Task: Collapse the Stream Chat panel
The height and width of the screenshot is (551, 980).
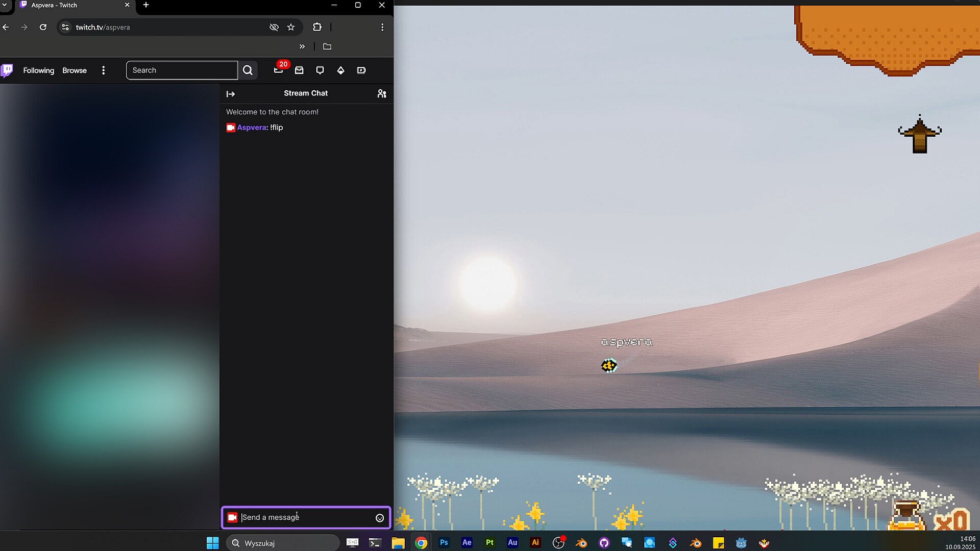Action: (x=231, y=94)
